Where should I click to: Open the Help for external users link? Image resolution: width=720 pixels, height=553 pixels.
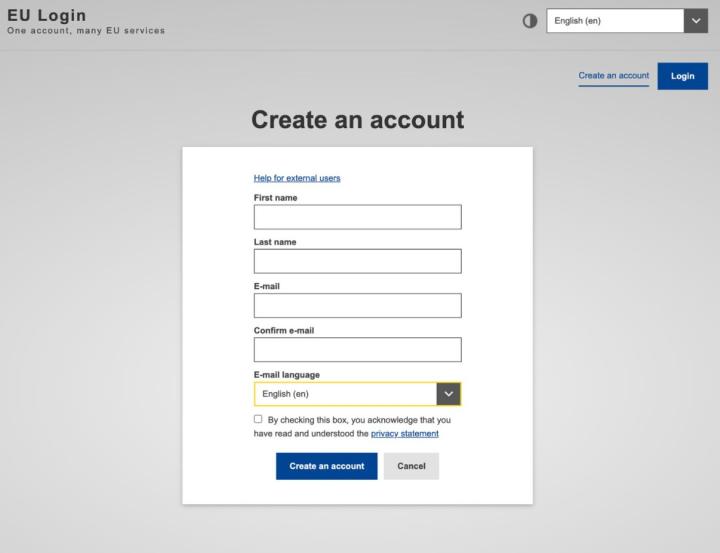pos(297,178)
